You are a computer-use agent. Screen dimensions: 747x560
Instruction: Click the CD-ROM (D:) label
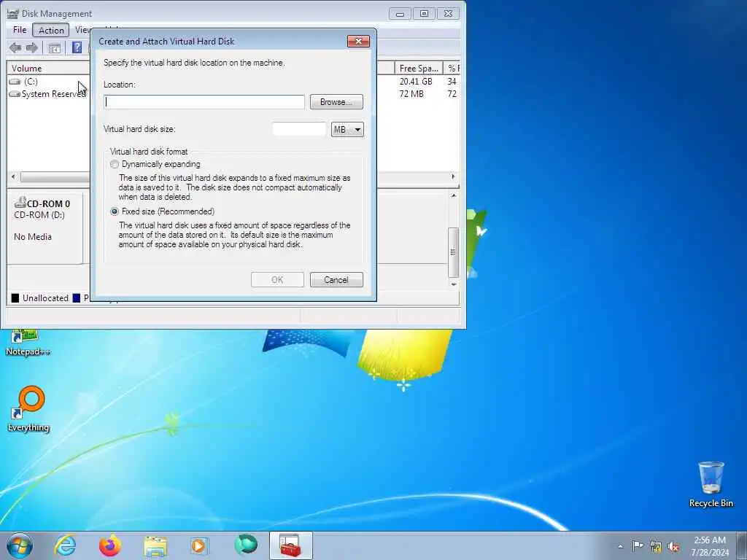click(39, 215)
